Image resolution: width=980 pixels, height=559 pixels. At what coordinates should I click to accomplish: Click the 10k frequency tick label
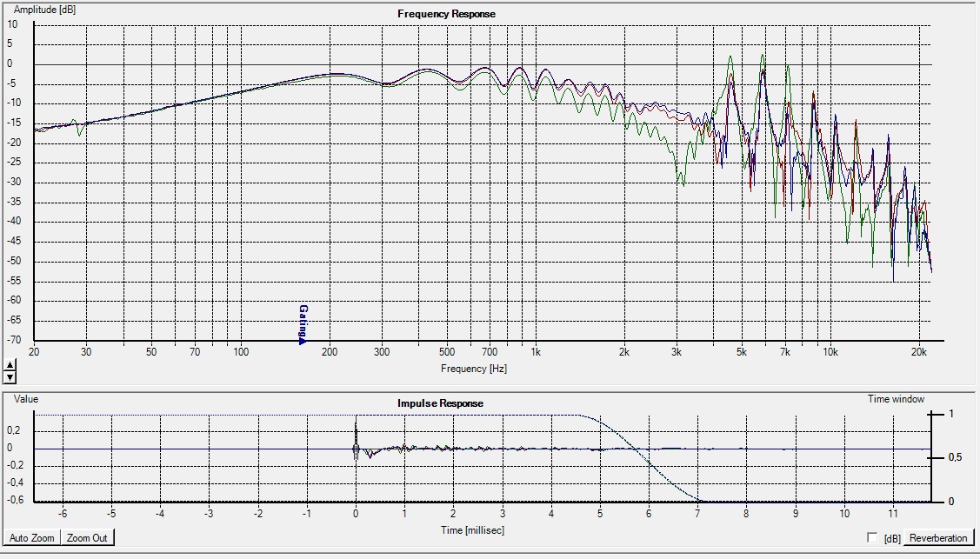(x=830, y=352)
